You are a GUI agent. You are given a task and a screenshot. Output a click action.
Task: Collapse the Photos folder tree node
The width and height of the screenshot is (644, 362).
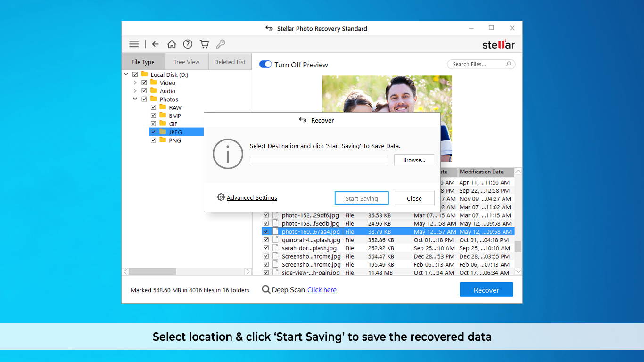pos(135,99)
